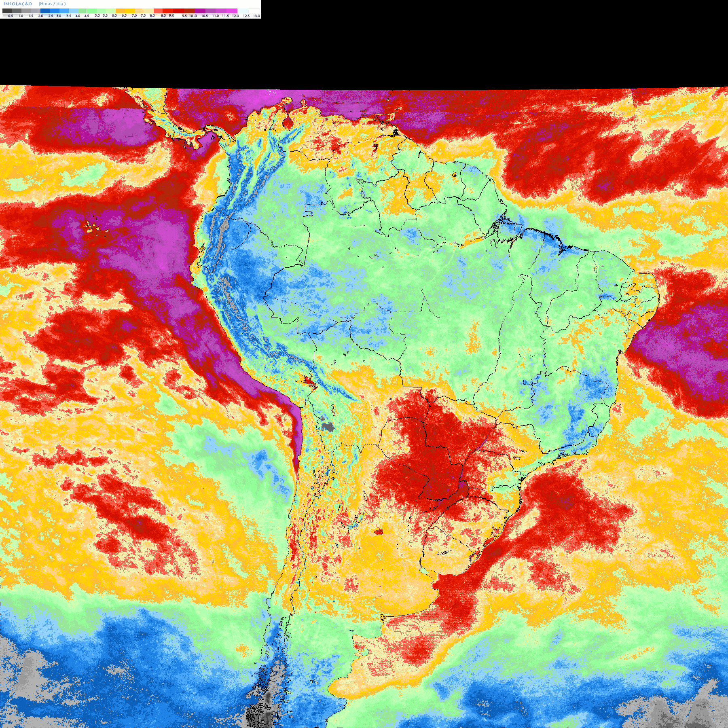Click the '12.0' legend value
The image size is (728, 728).
point(236,16)
